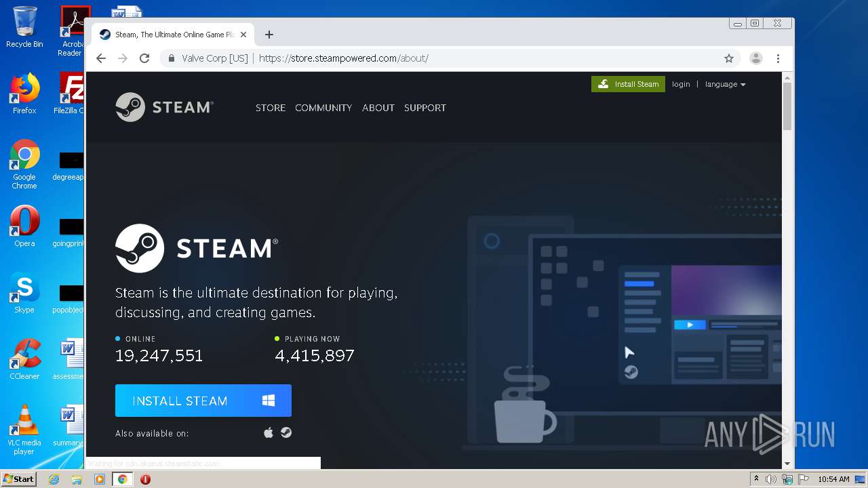Click the blue INSTALL STEAM button

(x=203, y=401)
